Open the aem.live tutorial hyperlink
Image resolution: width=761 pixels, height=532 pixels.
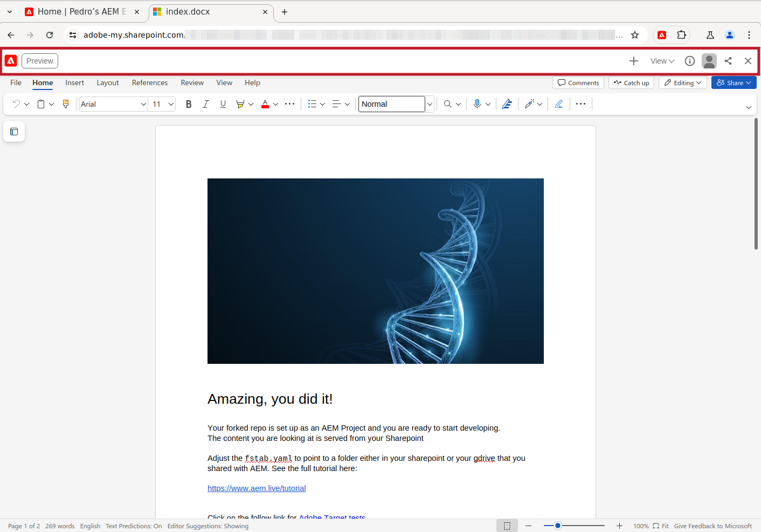[257, 488]
